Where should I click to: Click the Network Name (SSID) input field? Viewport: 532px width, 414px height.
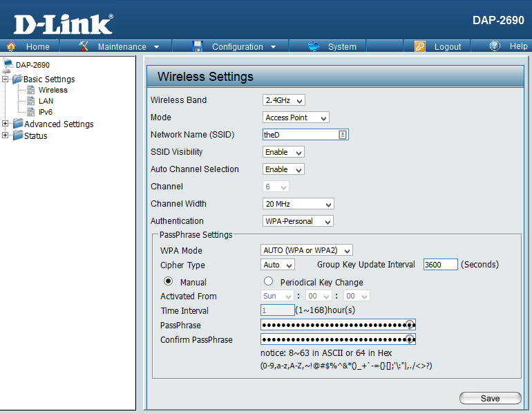(305, 135)
